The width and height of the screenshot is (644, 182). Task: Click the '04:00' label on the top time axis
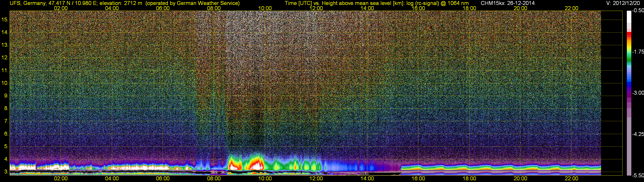(112, 8)
